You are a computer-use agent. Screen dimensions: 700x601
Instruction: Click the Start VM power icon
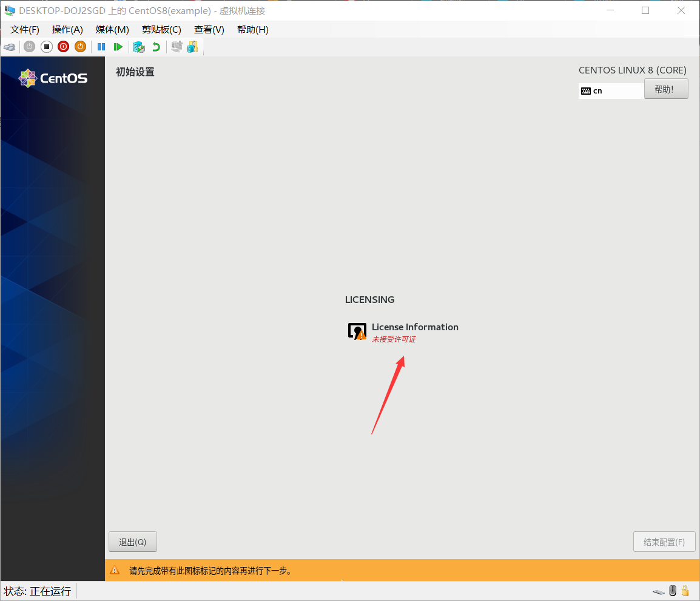pyautogui.click(x=30, y=47)
